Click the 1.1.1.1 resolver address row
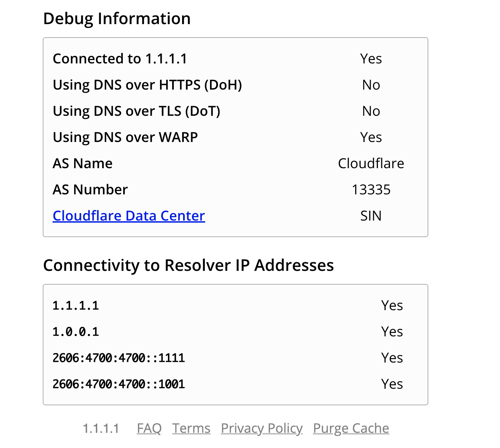500x448 pixels. [236, 305]
